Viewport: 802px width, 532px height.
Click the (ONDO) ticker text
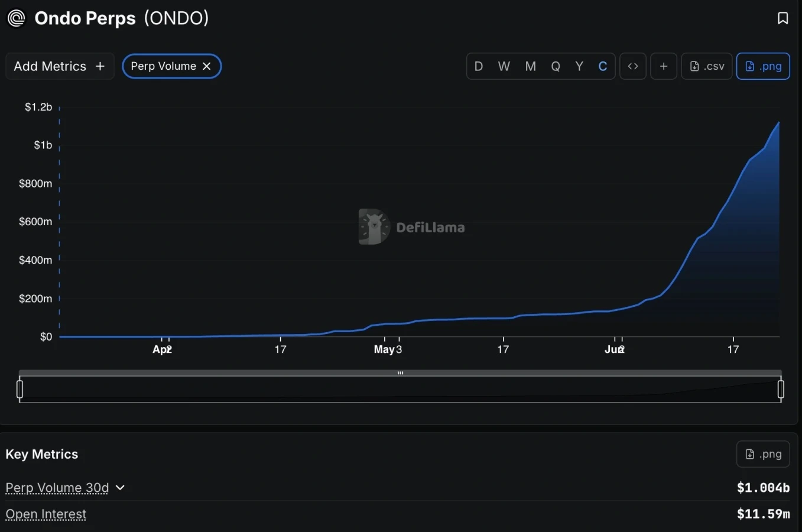click(x=177, y=18)
